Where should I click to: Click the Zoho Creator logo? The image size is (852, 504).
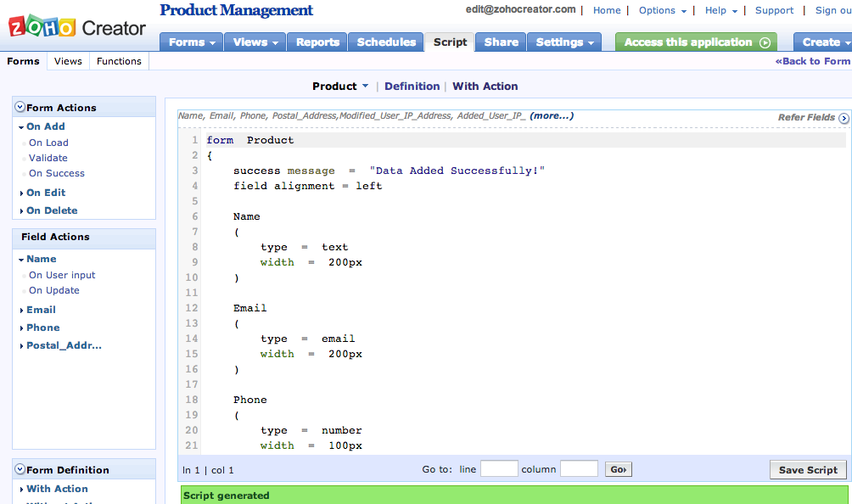(77, 27)
